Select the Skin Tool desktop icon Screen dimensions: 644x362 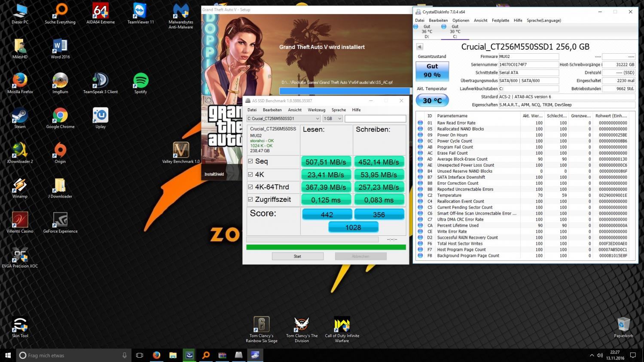click(x=20, y=328)
